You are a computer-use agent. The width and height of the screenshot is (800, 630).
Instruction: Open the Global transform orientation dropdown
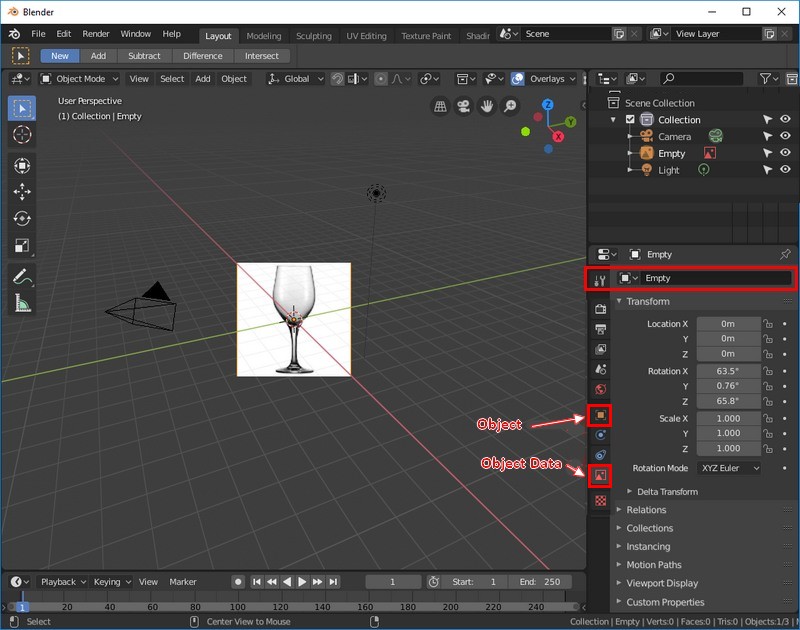[296, 79]
